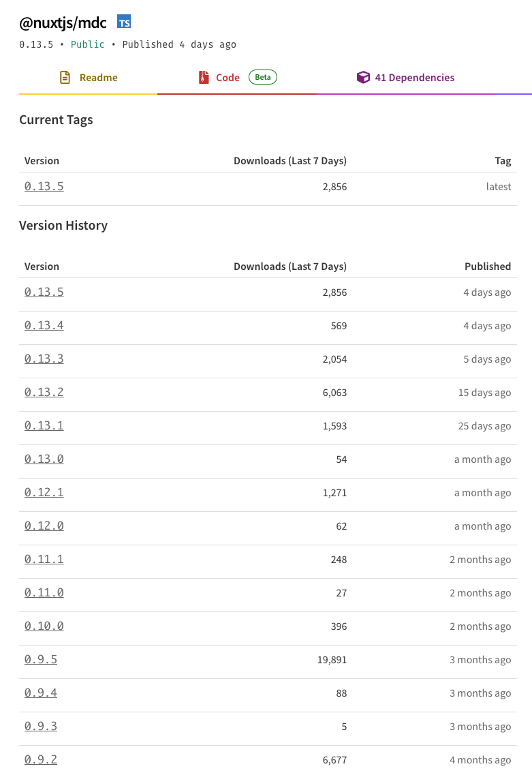Viewport: 532px width, 773px height.
Task: Open version 0.13.4 in Version History
Action: tap(44, 325)
